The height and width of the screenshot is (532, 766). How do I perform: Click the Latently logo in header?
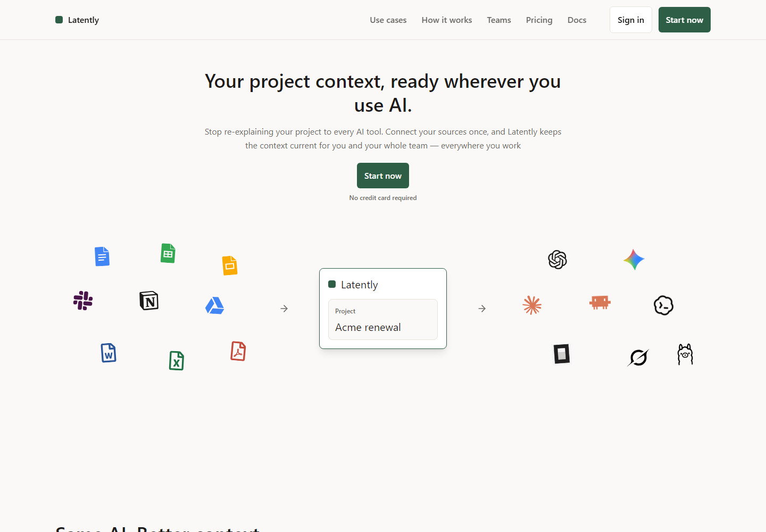pyautogui.click(x=77, y=20)
